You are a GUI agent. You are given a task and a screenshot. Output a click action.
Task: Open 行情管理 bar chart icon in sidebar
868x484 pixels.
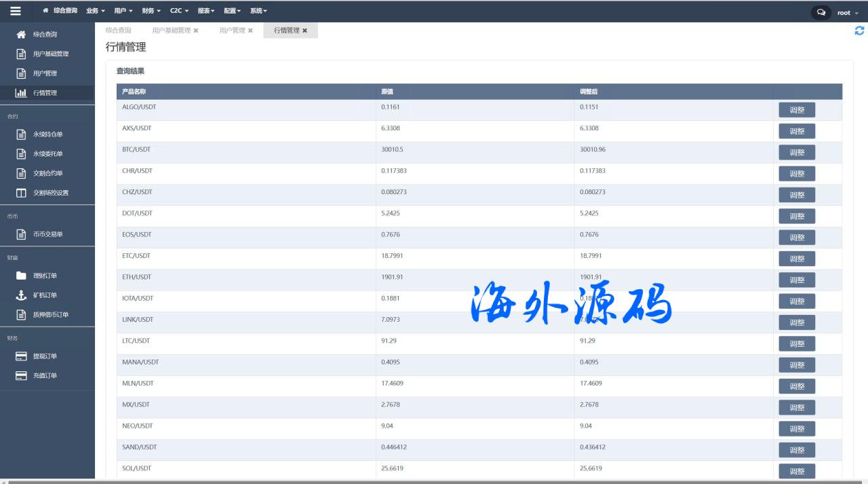point(21,93)
